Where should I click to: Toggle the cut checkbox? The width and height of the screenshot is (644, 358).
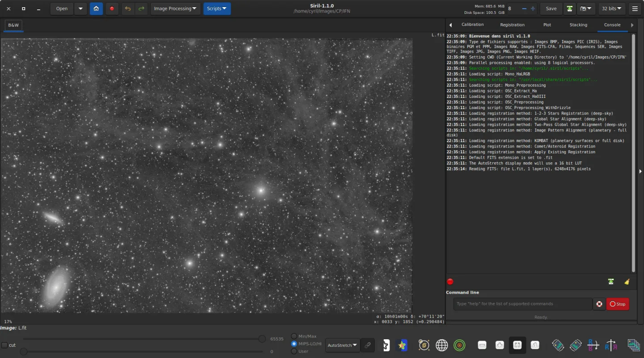pyautogui.click(x=4, y=345)
